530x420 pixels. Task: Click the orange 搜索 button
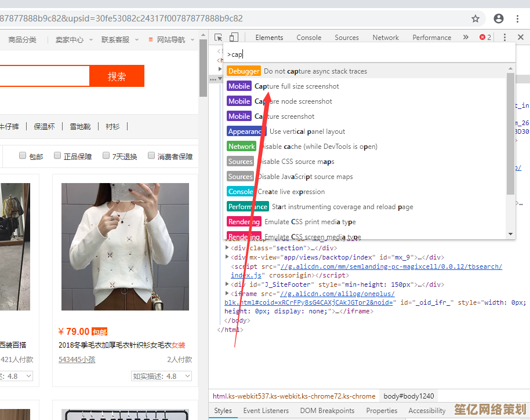click(117, 76)
